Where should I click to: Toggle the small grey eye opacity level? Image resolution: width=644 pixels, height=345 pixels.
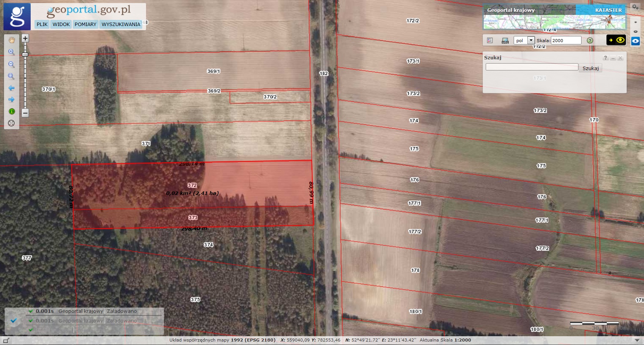click(x=636, y=31)
